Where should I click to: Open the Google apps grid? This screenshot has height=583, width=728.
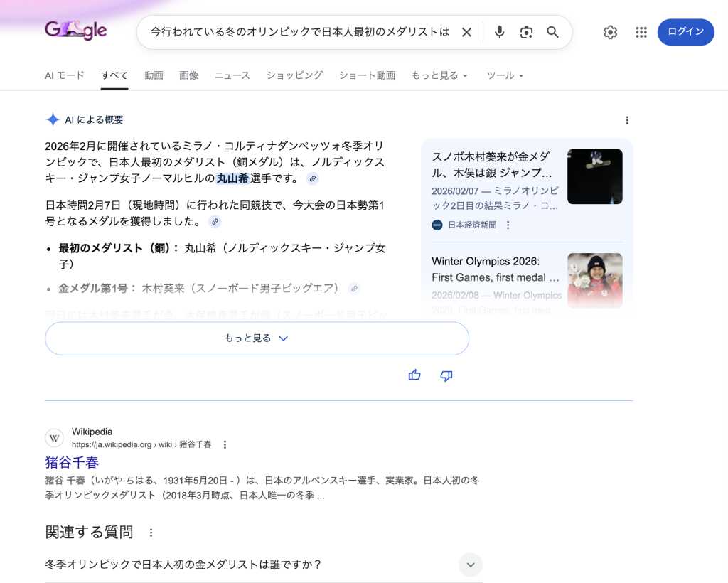pos(641,32)
